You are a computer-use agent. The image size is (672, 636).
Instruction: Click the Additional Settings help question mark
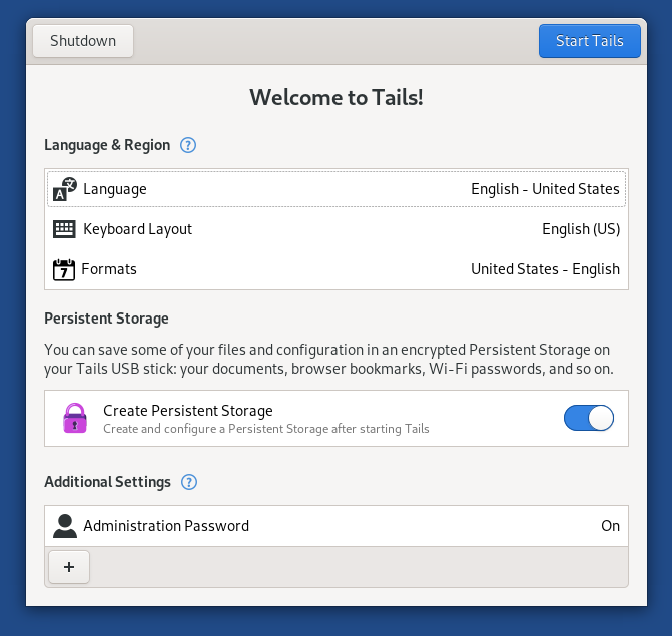click(x=189, y=482)
